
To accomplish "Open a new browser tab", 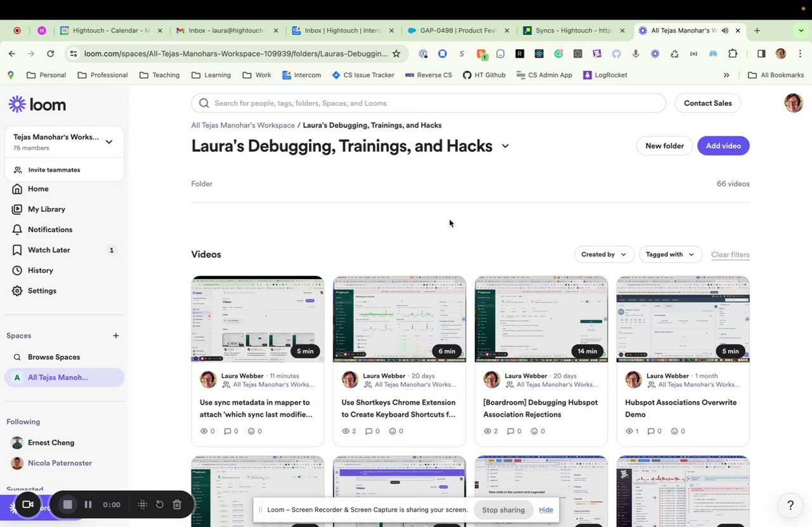I will [757, 30].
